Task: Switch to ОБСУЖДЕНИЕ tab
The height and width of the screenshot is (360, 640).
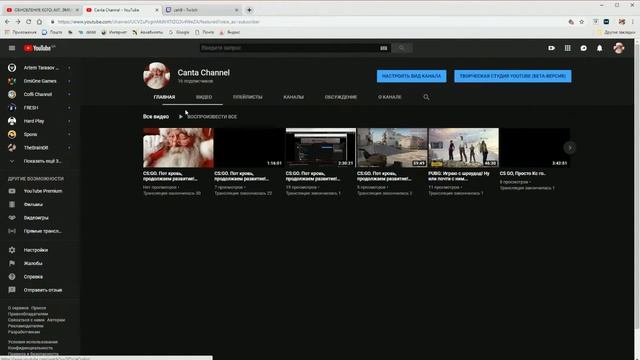Action: [341, 97]
